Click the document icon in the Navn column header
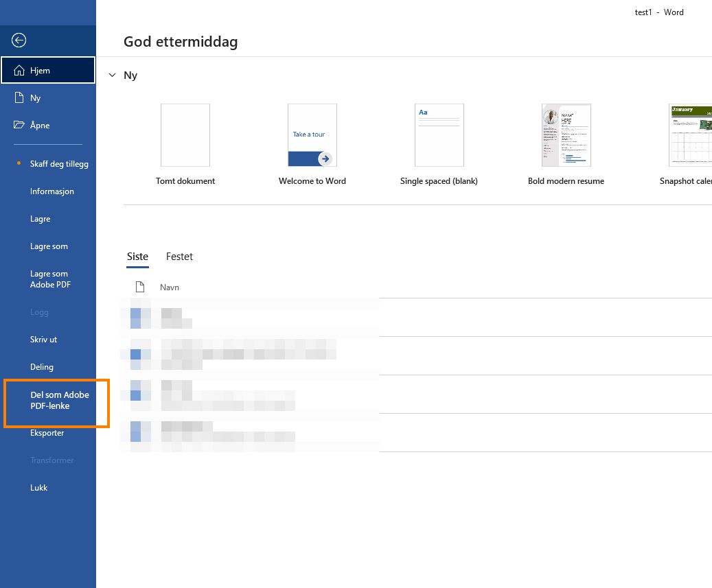Image resolution: width=712 pixels, height=588 pixels. click(x=140, y=286)
